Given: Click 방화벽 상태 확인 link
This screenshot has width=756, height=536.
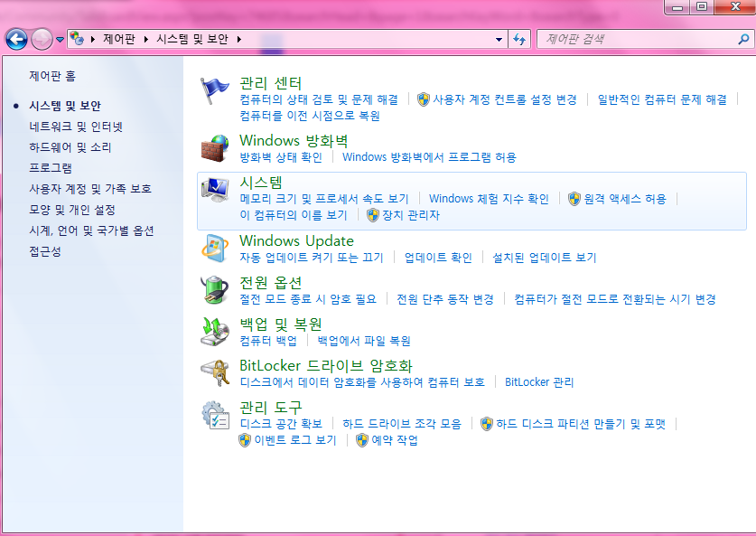Looking at the screenshot, I should pos(281,157).
